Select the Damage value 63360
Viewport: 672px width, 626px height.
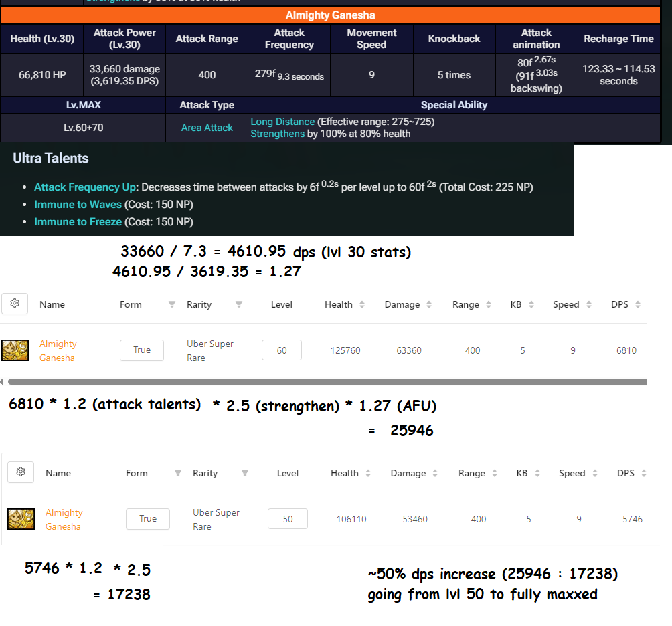point(409,350)
